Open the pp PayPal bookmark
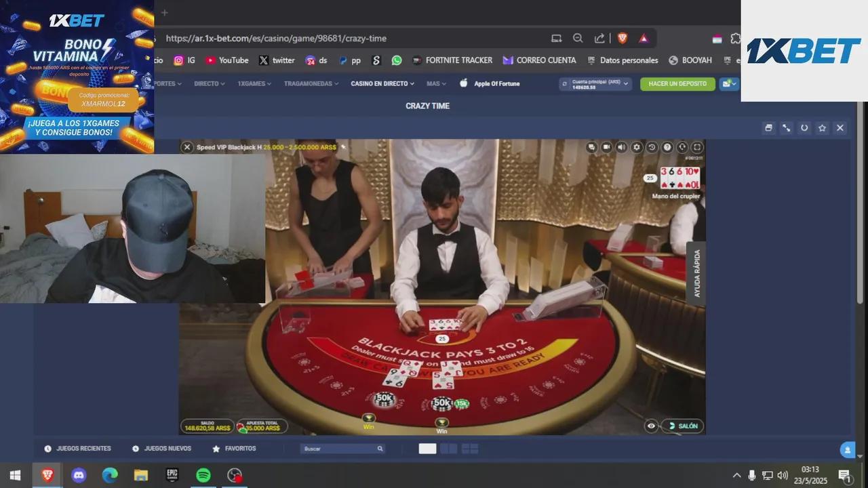 pos(350,60)
